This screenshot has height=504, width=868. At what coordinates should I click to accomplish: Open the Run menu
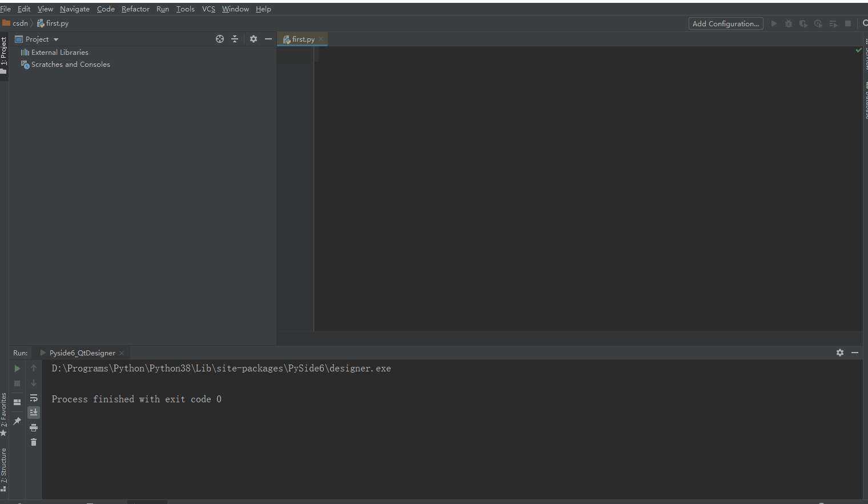[x=162, y=9]
